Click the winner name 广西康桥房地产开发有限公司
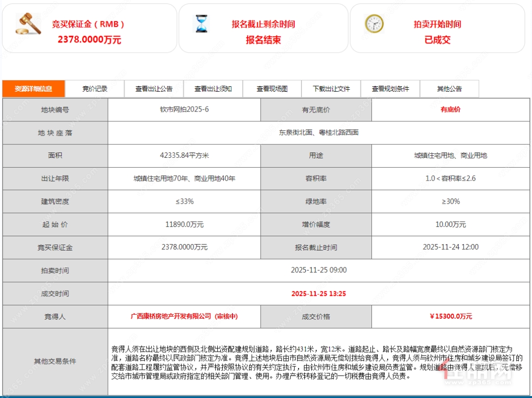This screenshot has width=532, height=398. pos(170,316)
